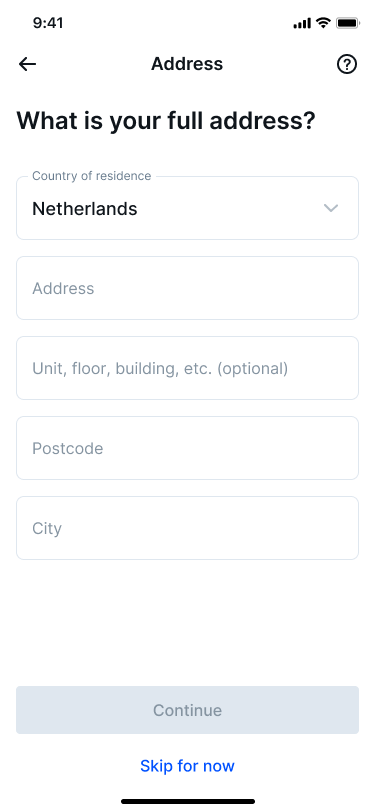The height and width of the screenshot is (812, 375).
Task: Focus the City input field
Action: (x=188, y=528)
